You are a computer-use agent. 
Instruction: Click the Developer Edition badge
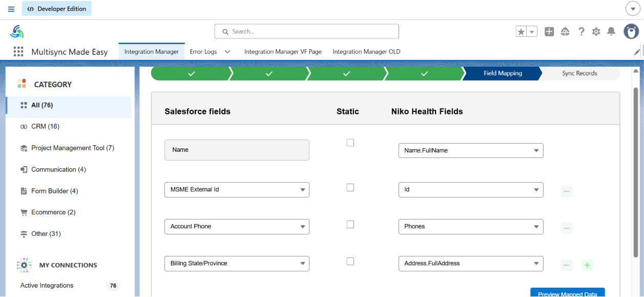pos(57,9)
